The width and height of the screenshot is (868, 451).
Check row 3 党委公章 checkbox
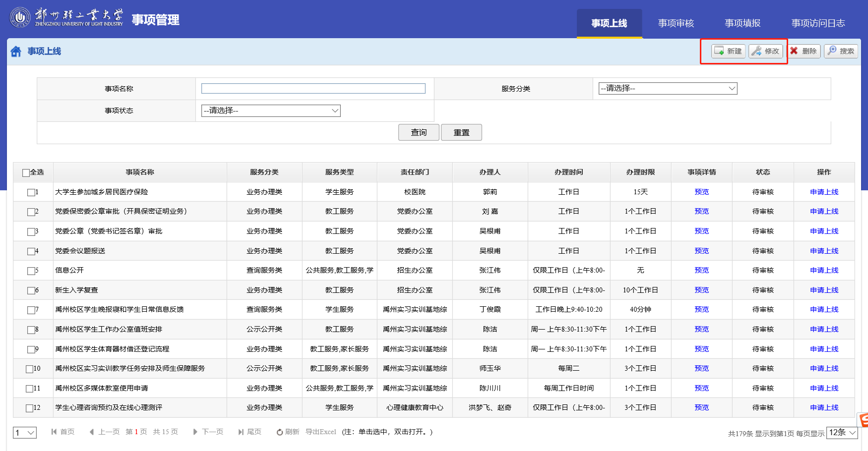[x=31, y=231]
